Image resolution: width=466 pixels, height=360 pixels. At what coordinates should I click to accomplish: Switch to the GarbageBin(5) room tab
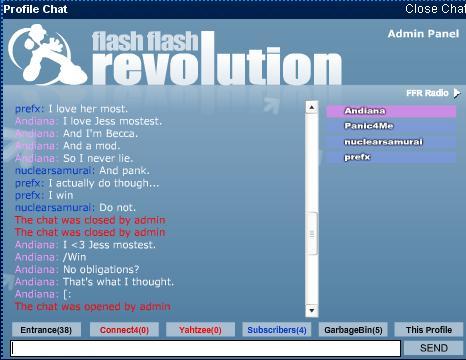click(353, 330)
